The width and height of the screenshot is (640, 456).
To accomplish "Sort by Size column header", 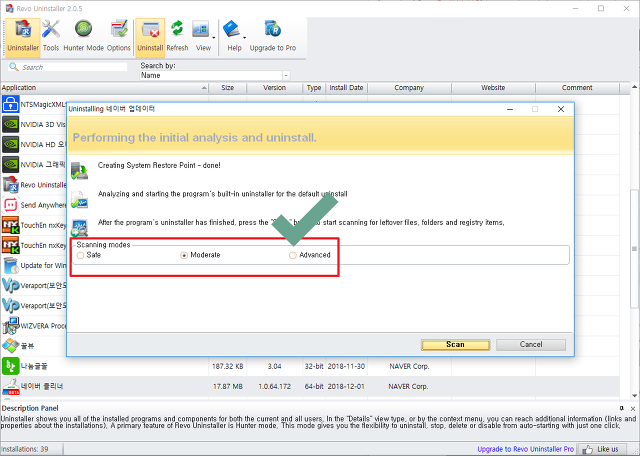I will (x=228, y=88).
